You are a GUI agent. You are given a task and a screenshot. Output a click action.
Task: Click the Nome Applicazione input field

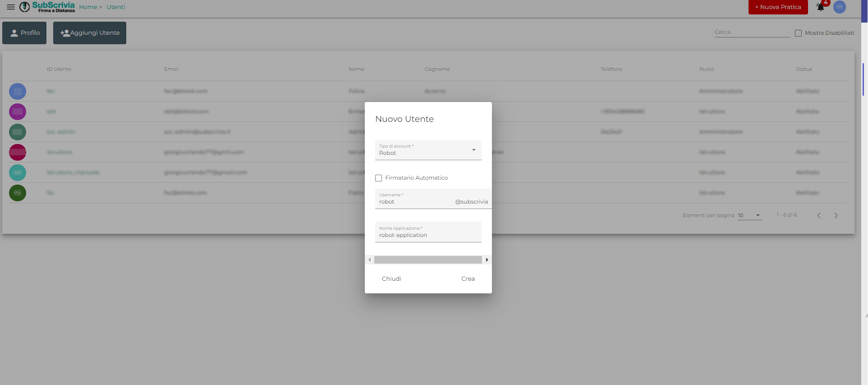click(x=428, y=235)
